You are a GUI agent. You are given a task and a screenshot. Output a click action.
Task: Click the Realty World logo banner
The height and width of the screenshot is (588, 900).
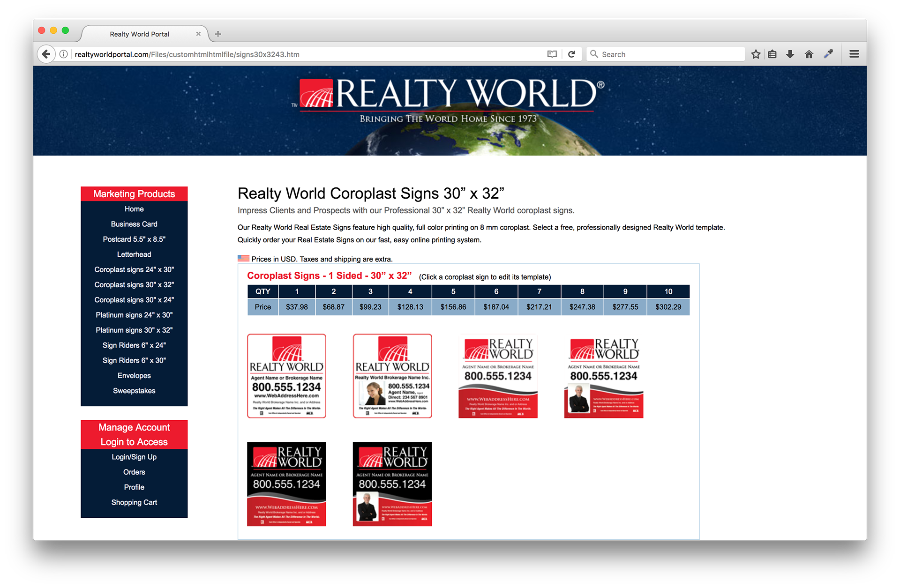point(449,100)
